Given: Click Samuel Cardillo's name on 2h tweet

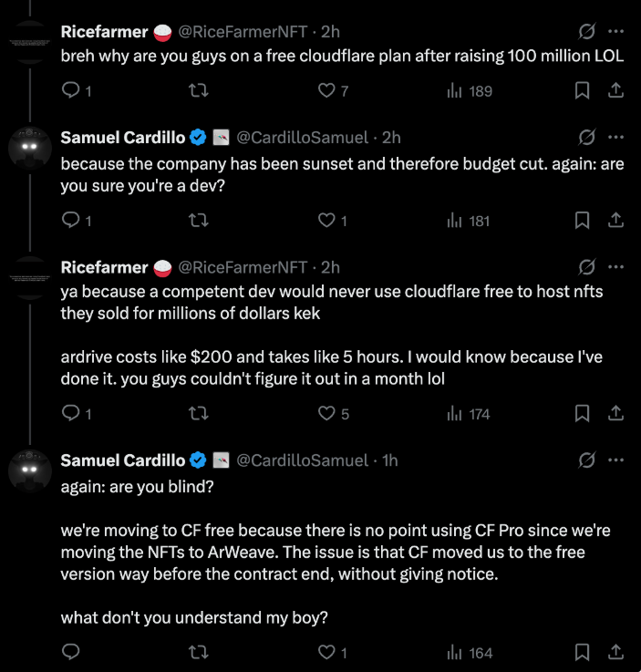Looking at the screenshot, I should click(x=123, y=138).
